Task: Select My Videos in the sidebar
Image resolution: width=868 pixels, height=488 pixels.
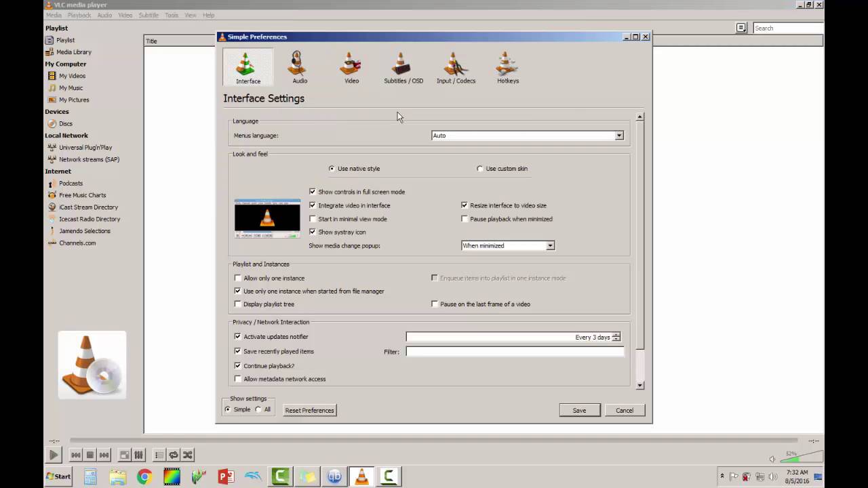Action: (x=72, y=76)
